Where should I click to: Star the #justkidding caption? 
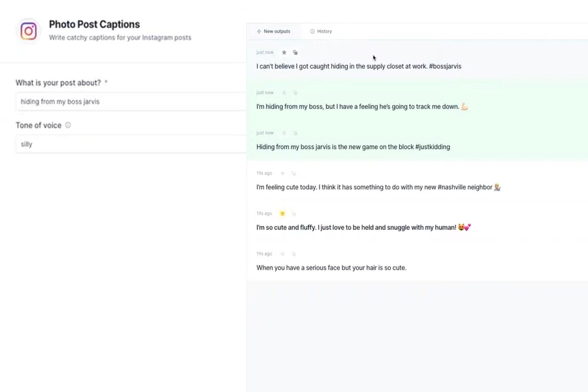284,133
